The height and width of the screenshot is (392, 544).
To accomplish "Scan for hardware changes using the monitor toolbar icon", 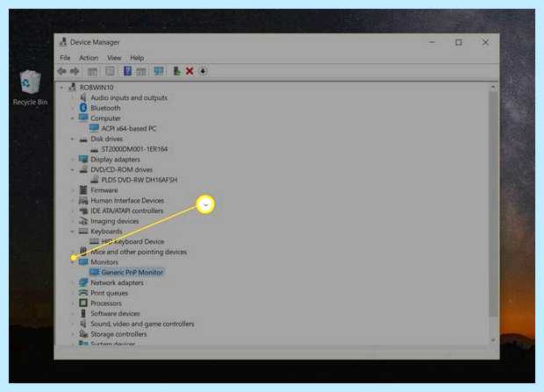I will (x=159, y=71).
